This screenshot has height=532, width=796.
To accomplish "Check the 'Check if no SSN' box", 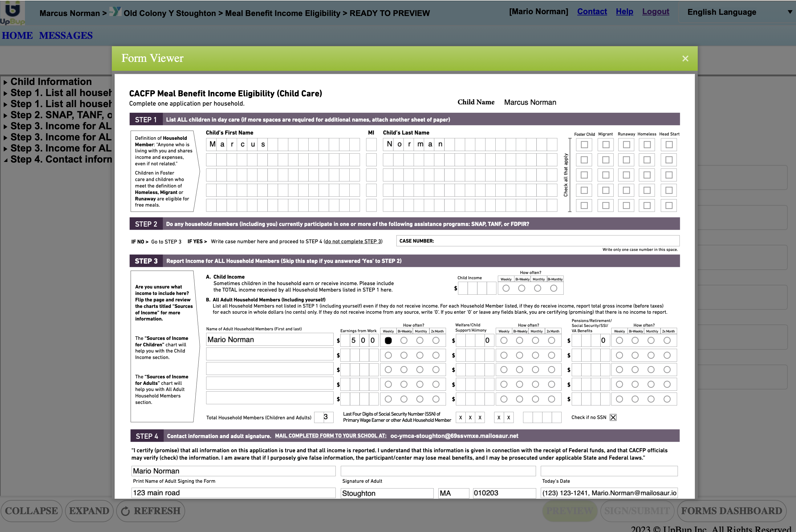I will [x=613, y=417].
